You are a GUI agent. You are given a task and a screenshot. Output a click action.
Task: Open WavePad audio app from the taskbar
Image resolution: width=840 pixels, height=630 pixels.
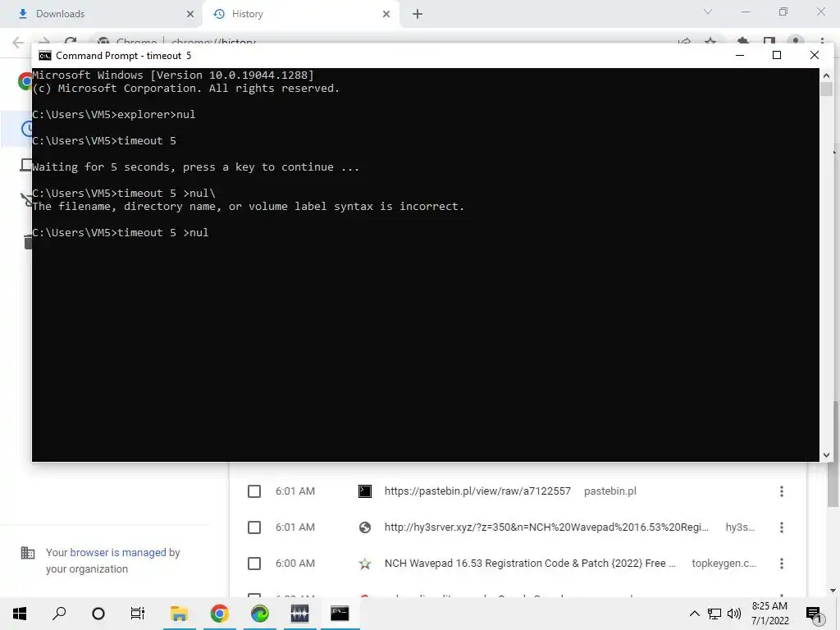point(300,614)
